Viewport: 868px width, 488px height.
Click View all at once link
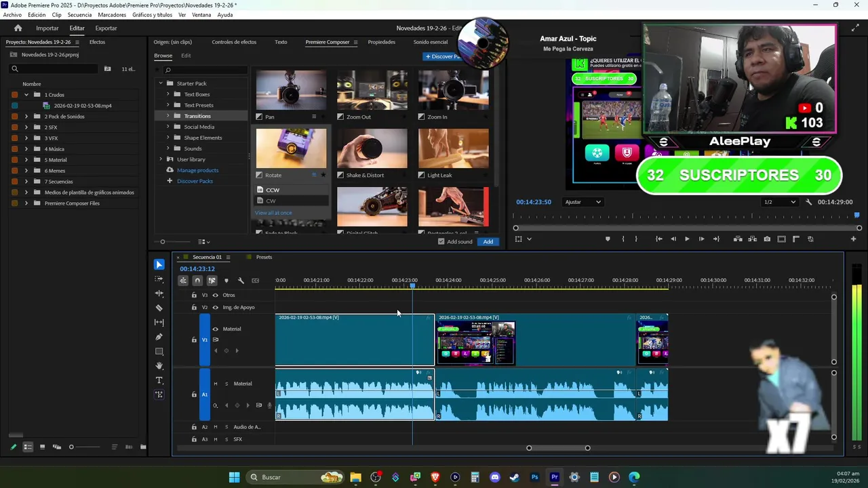273,213
